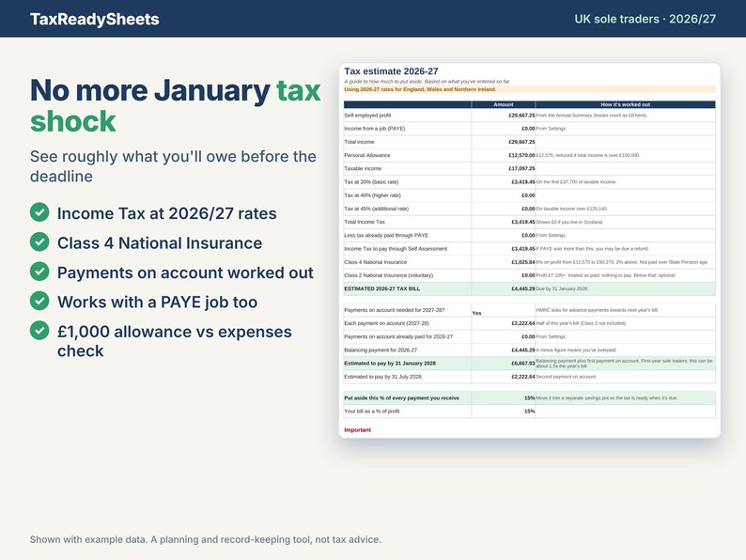Select 'Your bill as a % of profit' label
This screenshot has width=746, height=560.
(372, 412)
